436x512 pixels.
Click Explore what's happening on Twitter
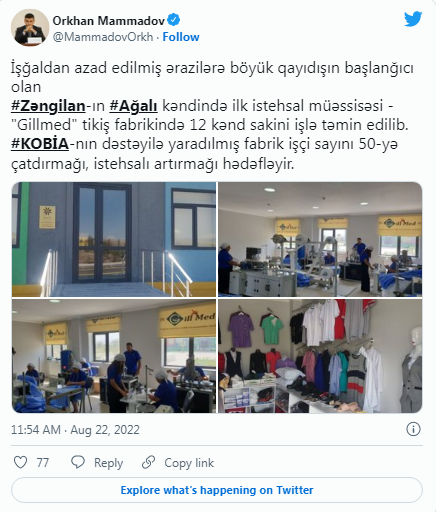(217, 490)
